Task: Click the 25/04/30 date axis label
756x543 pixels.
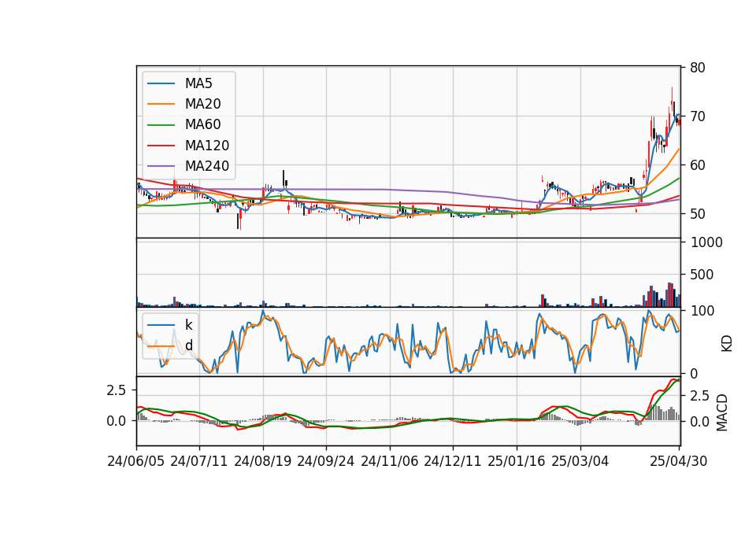Action: pos(679,461)
